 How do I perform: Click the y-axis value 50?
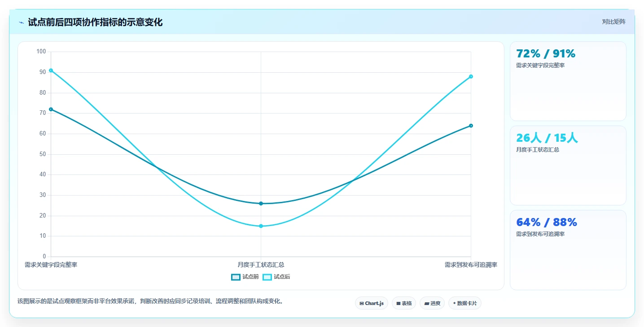coord(43,154)
